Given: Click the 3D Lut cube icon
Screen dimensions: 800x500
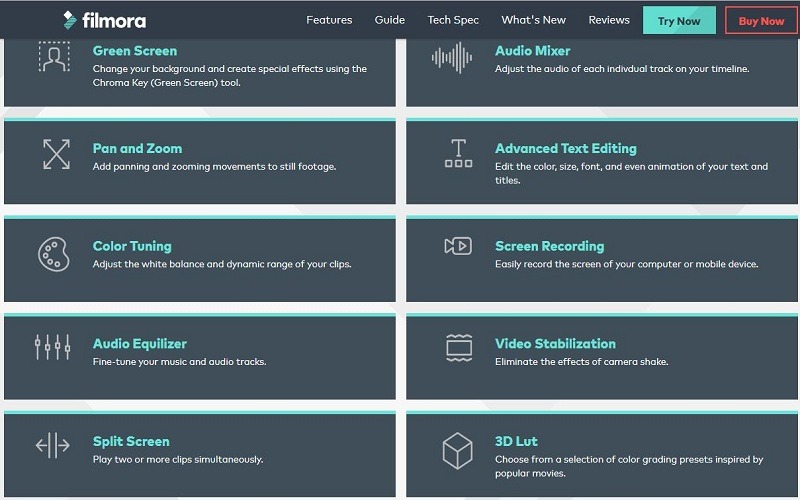Looking at the screenshot, I should pos(458,450).
